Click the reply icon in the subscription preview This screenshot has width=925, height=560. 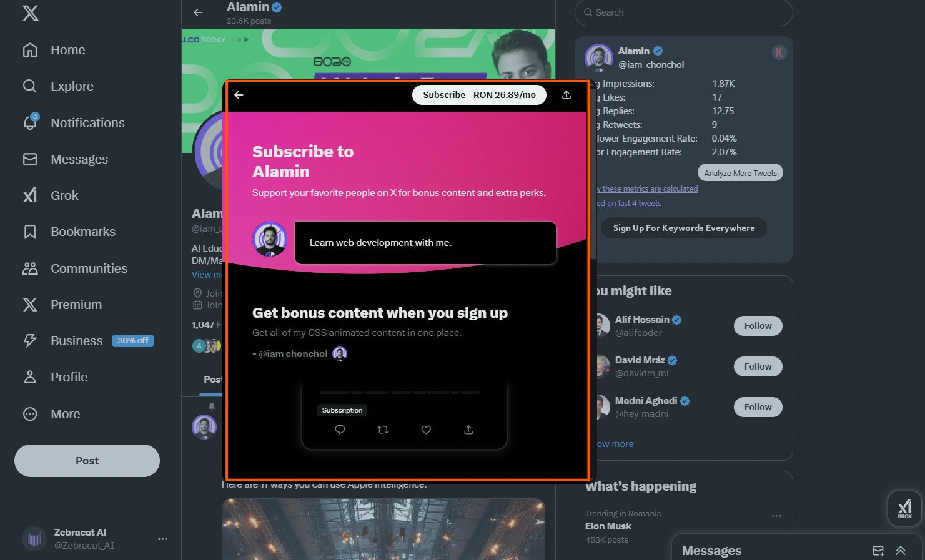pos(340,430)
